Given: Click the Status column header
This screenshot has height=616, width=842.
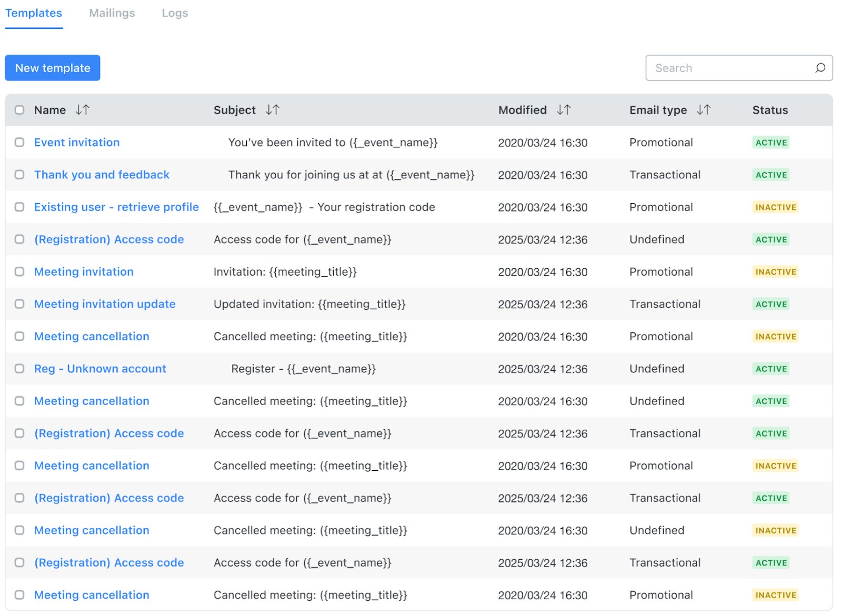Looking at the screenshot, I should point(770,110).
